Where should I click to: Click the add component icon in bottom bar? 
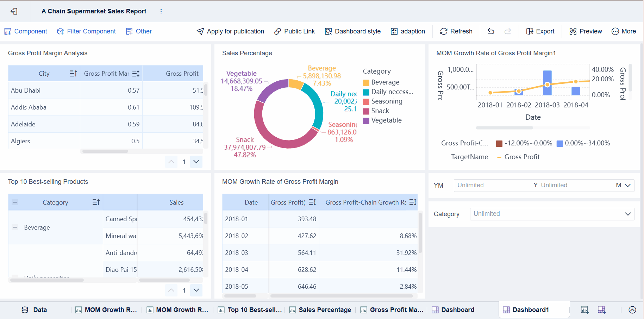pyautogui.click(x=584, y=310)
